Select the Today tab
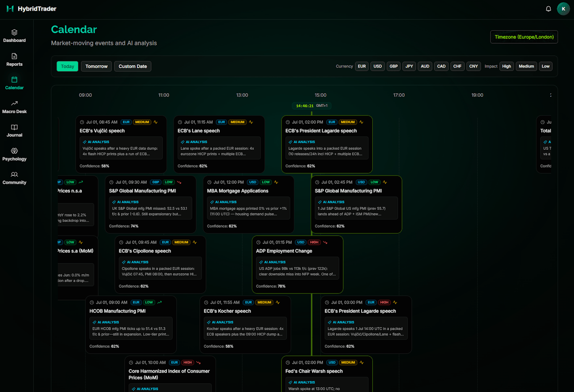This screenshot has width=574, height=392. [68, 66]
